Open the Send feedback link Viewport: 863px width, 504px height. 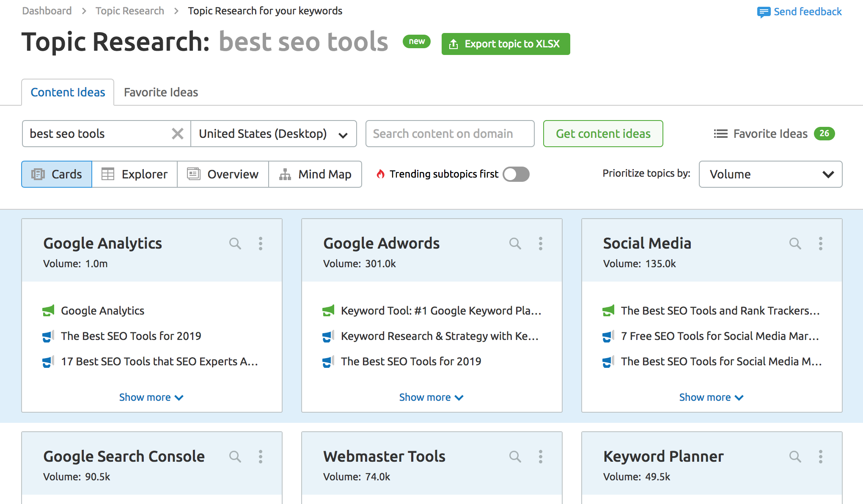[808, 12]
